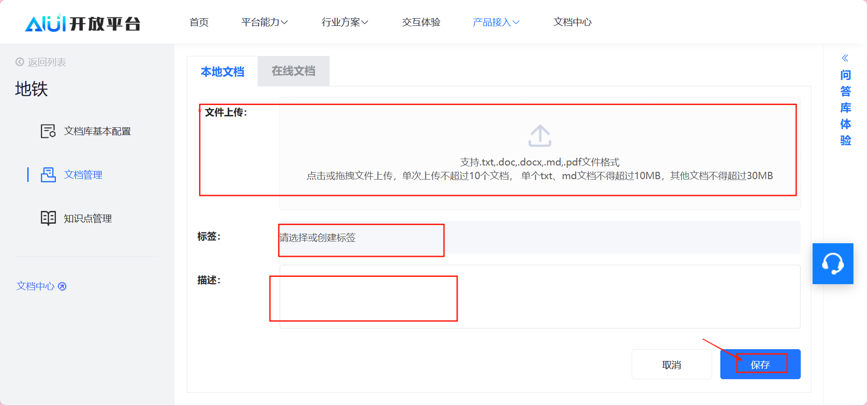Image resolution: width=868 pixels, height=406 pixels.
Task: Switch to the 在线文档 tab
Action: click(293, 71)
